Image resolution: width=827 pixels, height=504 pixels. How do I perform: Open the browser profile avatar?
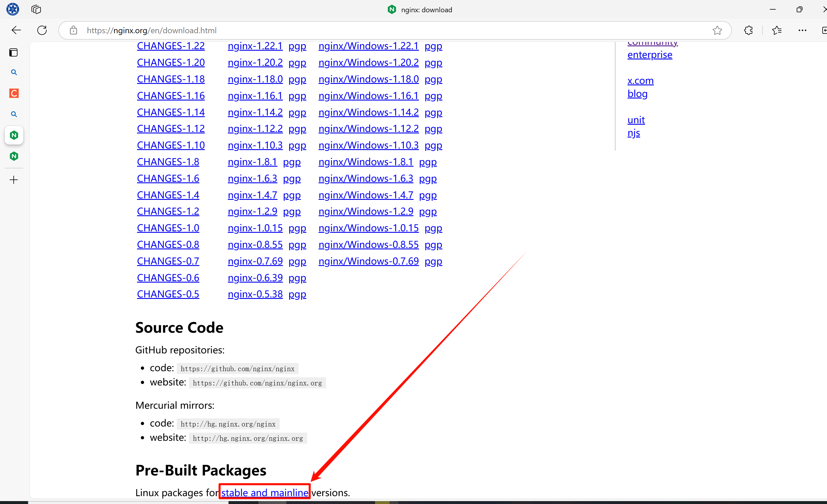coord(13,9)
